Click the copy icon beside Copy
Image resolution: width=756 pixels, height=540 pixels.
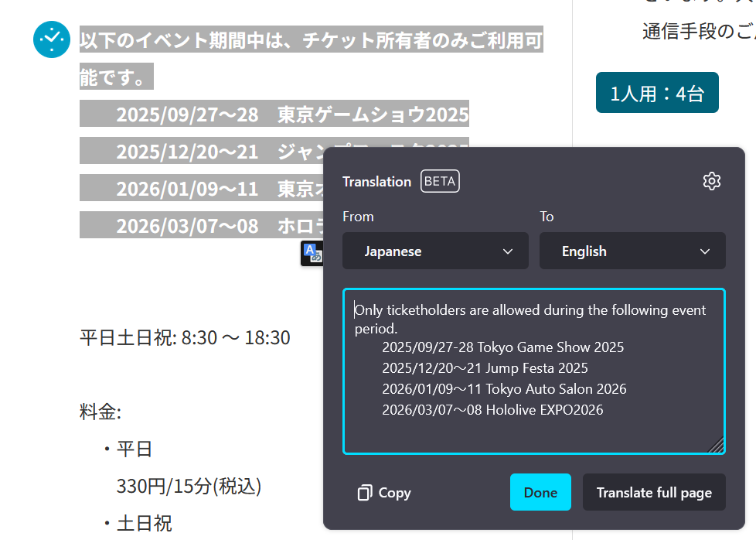(365, 493)
